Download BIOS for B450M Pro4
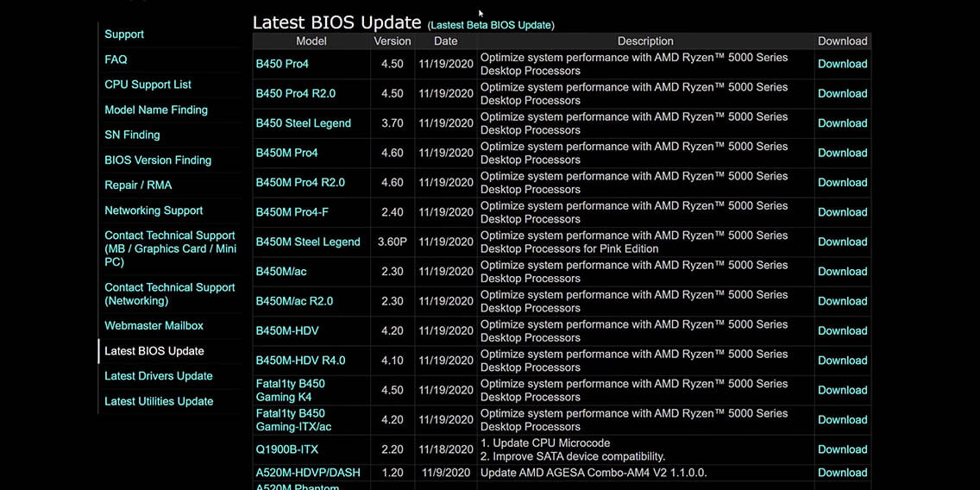 pos(843,154)
